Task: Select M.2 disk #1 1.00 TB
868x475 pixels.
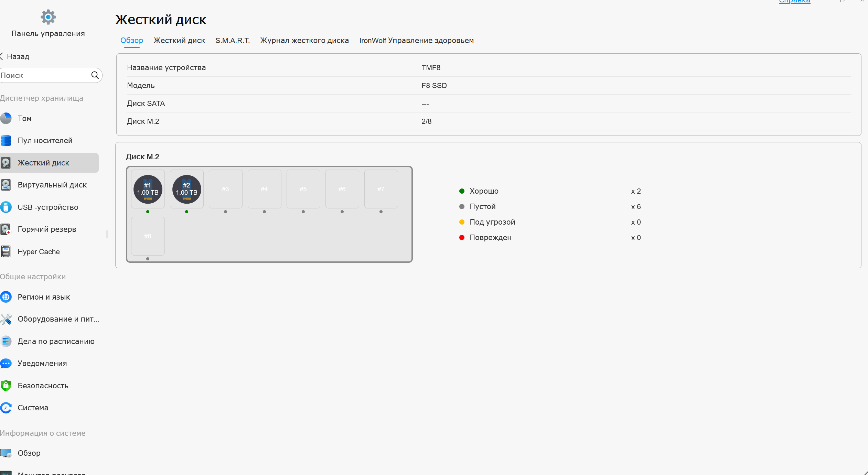Action: click(x=148, y=189)
